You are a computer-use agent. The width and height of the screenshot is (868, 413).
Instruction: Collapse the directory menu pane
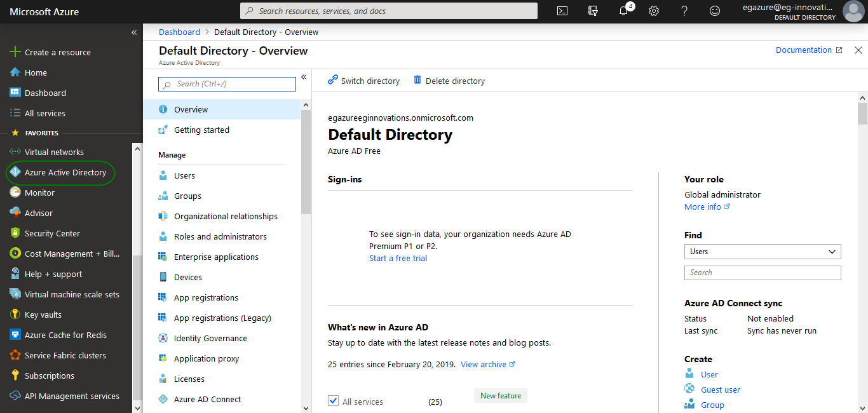304,77
